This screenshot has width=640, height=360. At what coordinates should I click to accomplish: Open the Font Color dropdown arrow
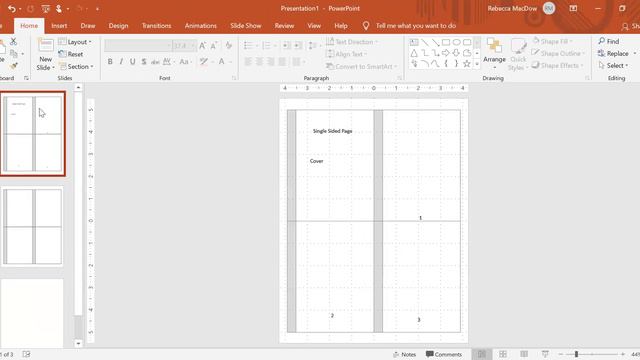tap(231, 62)
